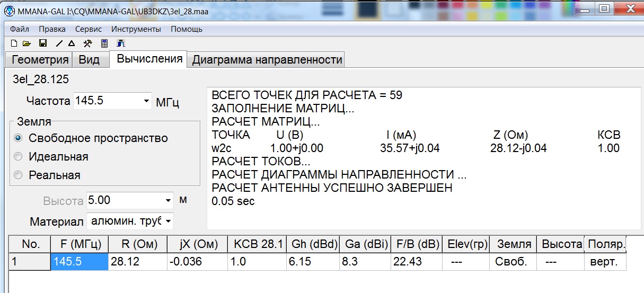
Task: Select the R (Ом) cell showing 28.12
Action: pyautogui.click(x=137, y=262)
